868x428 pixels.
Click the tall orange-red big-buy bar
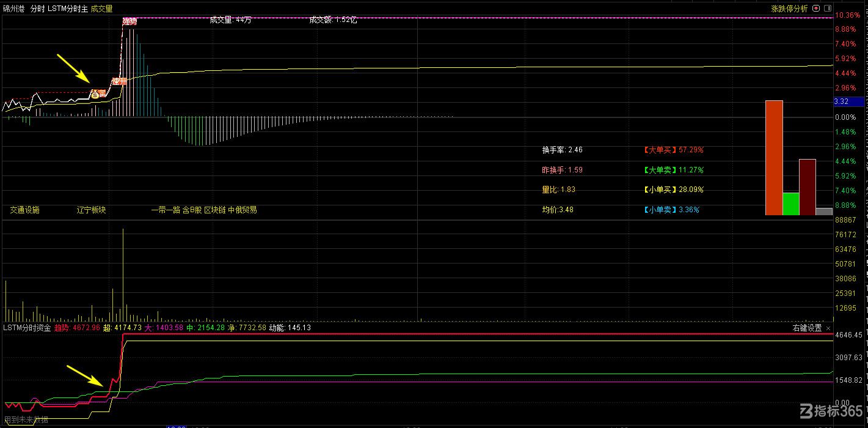pos(774,158)
